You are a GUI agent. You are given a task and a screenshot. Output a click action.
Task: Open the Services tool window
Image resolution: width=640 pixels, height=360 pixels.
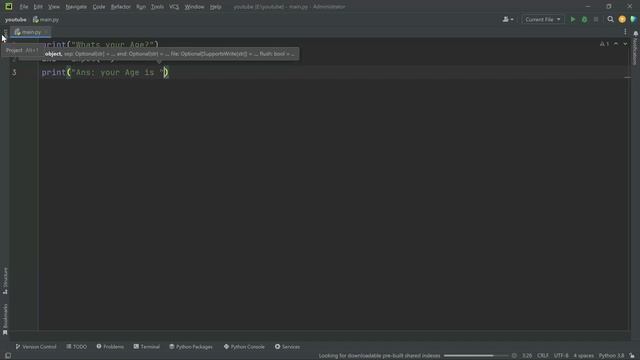(x=287, y=347)
